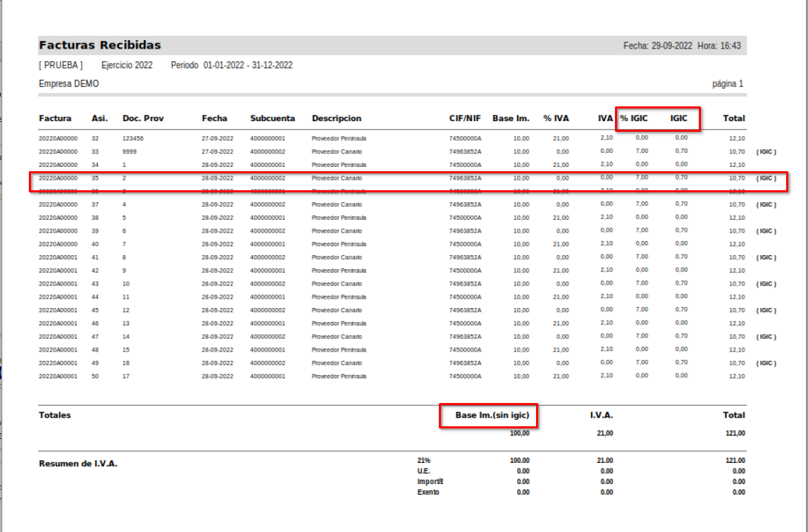The image size is (808, 532).
Task: Click the Subcuenta column header
Action: point(273,118)
